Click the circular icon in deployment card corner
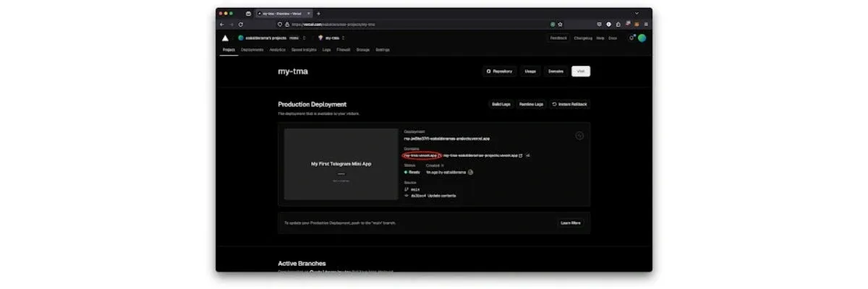The height and width of the screenshot is (289, 868). click(x=579, y=136)
